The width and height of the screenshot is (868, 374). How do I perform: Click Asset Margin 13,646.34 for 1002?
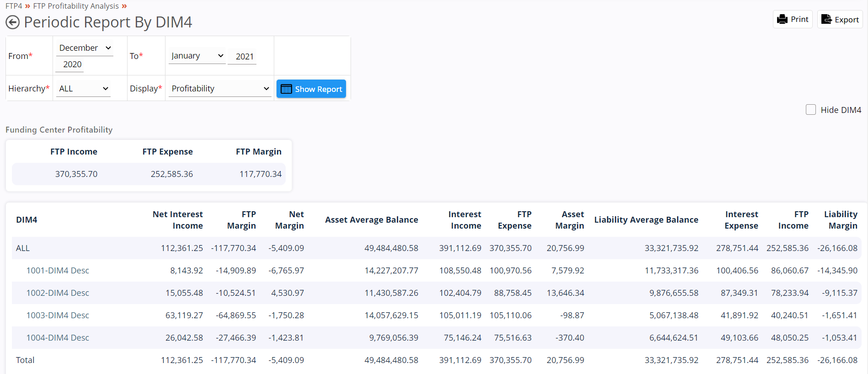tap(565, 293)
